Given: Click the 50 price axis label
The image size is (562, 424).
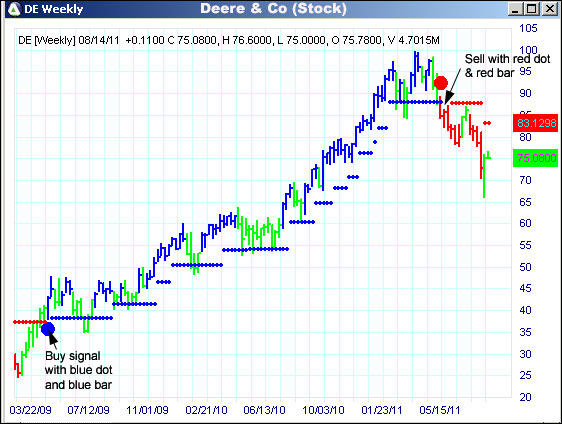Looking at the screenshot, I should 525,267.
